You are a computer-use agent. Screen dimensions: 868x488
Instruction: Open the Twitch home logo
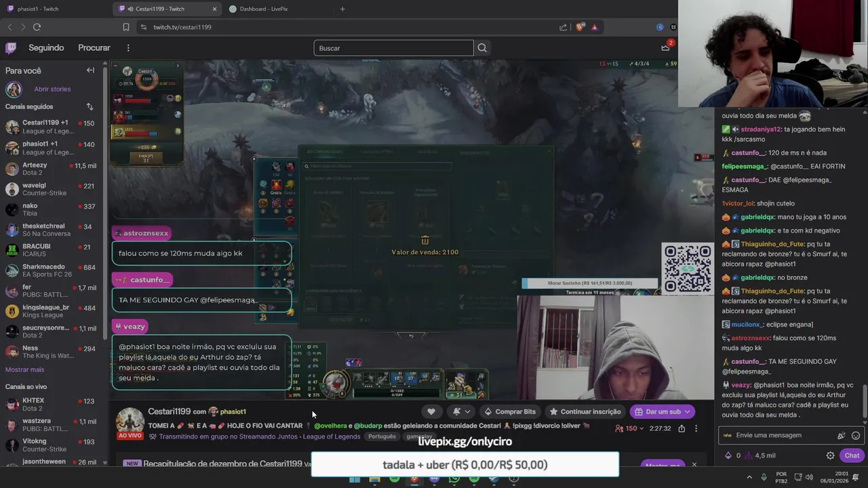pyautogui.click(x=11, y=47)
